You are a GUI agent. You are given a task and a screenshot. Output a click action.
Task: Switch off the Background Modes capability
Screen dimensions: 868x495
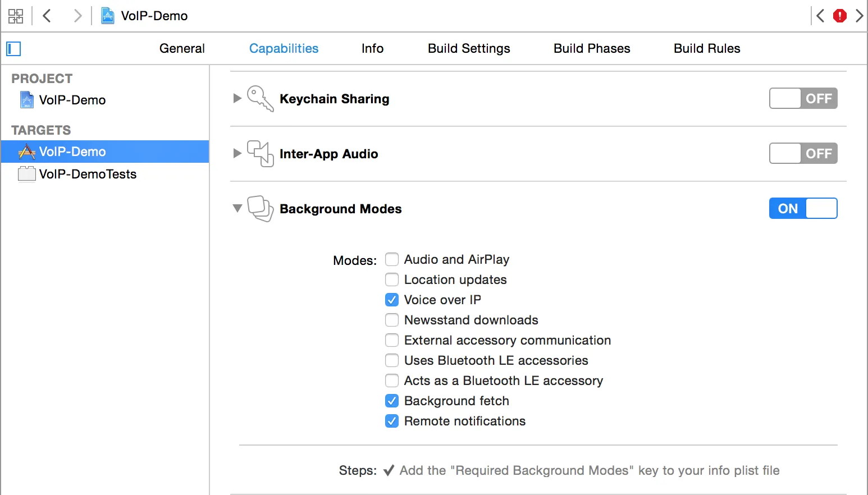click(x=803, y=209)
